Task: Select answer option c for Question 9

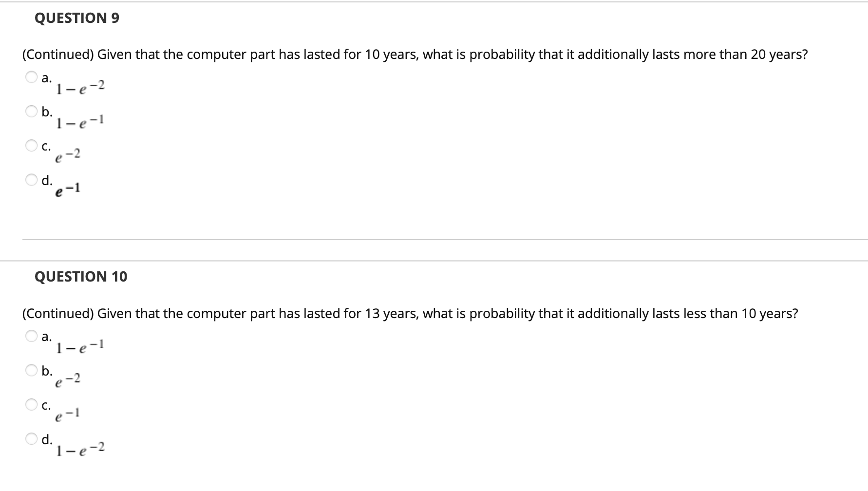Action: 31,145
